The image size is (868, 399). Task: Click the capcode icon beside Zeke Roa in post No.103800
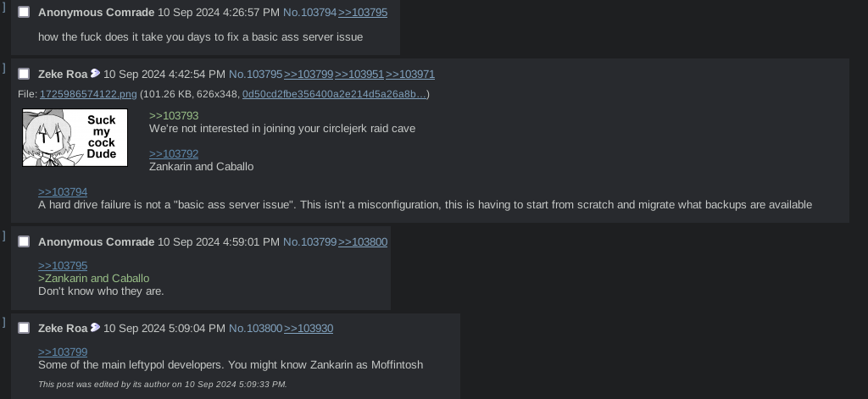[x=95, y=328]
